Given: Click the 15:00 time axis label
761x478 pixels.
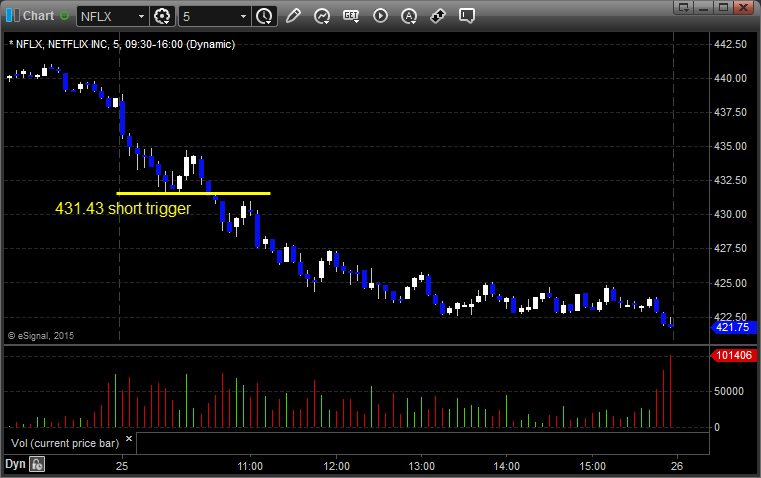Looking at the screenshot, I should click(x=593, y=466).
